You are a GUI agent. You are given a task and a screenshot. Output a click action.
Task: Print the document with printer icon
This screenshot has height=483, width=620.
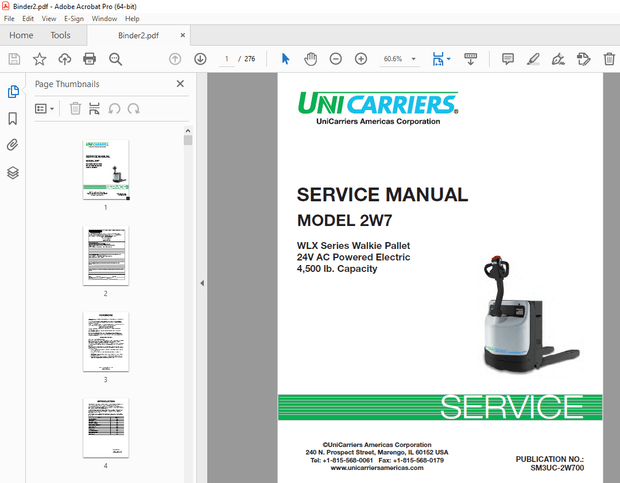[90, 59]
